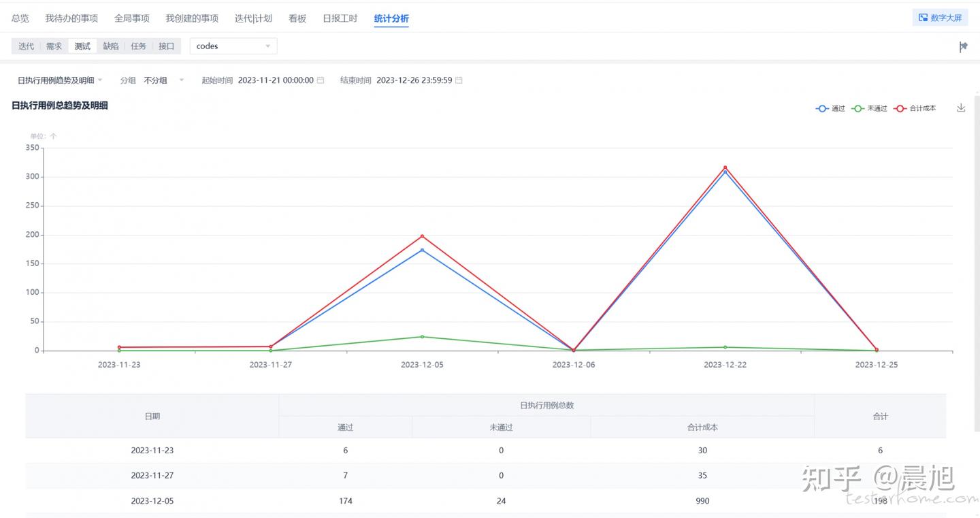Click the red peak point at 2023-12-22
Viewport: 980px width, 518px height.
tap(725, 167)
